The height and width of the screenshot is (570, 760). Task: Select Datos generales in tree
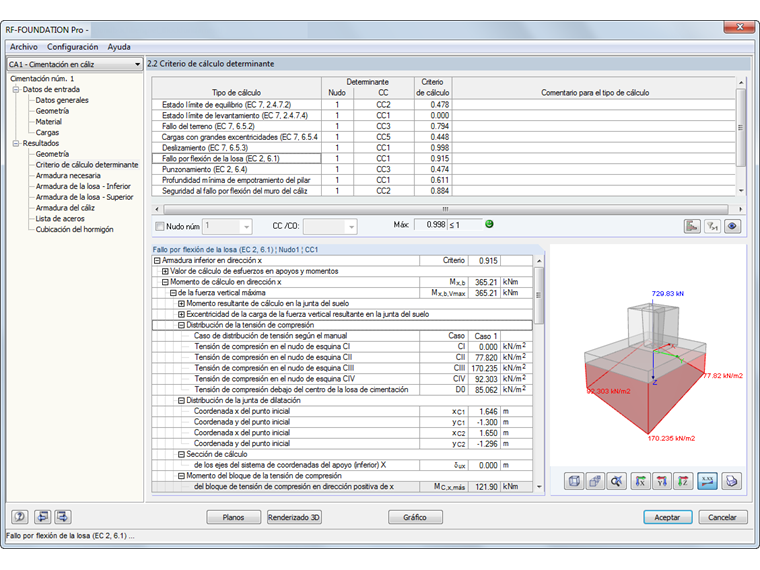[62, 100]
